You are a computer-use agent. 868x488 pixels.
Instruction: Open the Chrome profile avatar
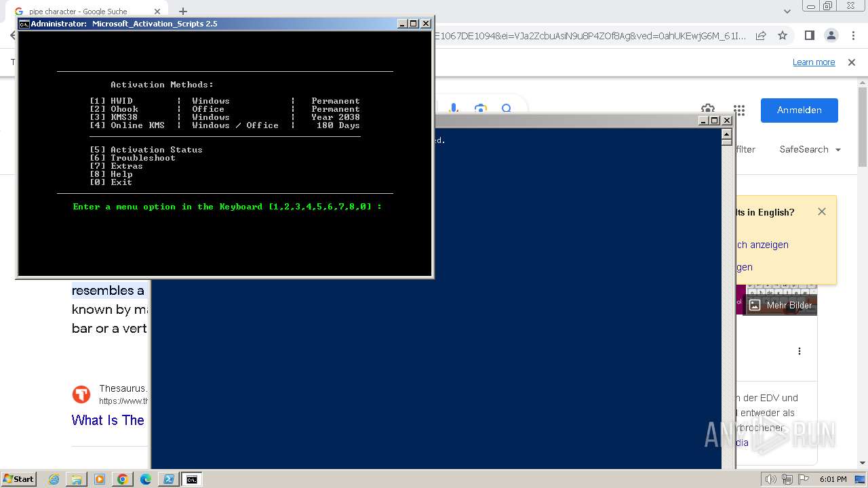coord(831,36)
